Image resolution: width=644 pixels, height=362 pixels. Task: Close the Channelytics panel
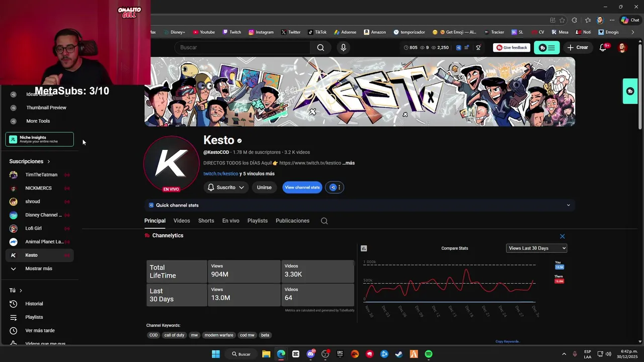(562, 236)
